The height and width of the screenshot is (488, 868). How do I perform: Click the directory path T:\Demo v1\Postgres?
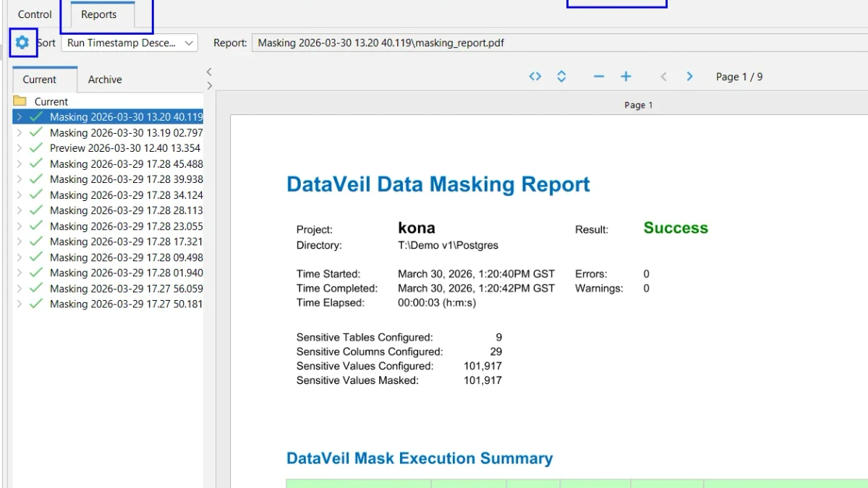(x=448, y=245)
